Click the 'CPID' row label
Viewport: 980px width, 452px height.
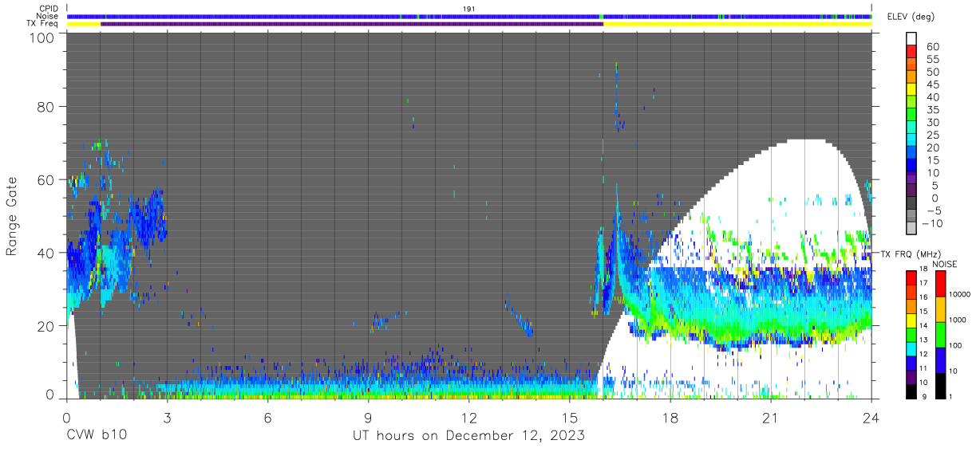click(48, 9)
